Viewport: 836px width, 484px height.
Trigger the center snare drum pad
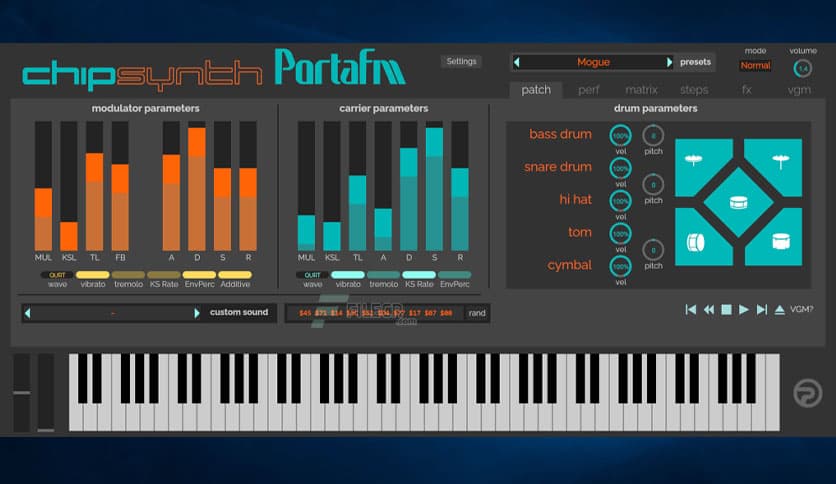tap(738, 202)
